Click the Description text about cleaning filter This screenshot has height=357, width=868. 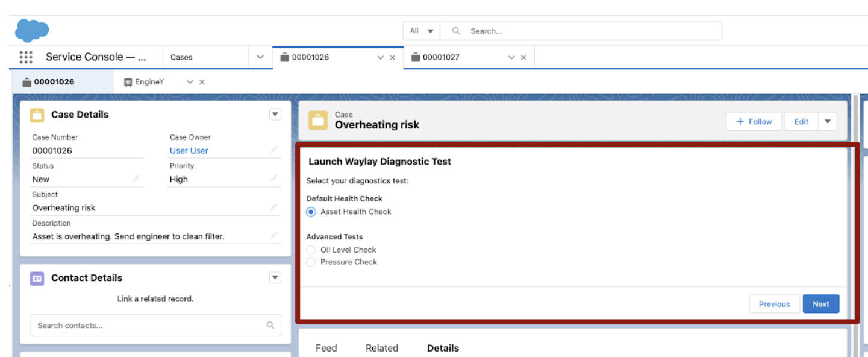(128, 236)
